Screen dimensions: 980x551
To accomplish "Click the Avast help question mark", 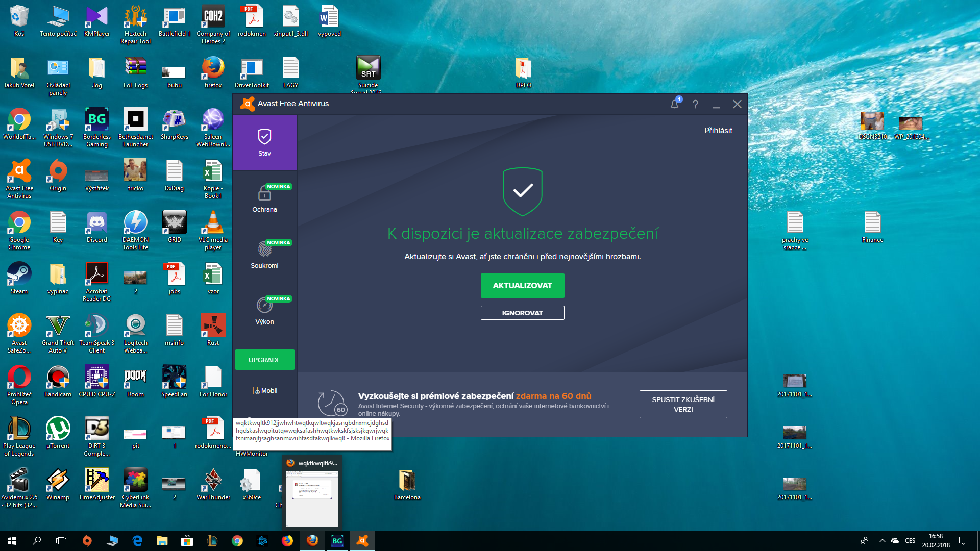I will coord(695,104).
